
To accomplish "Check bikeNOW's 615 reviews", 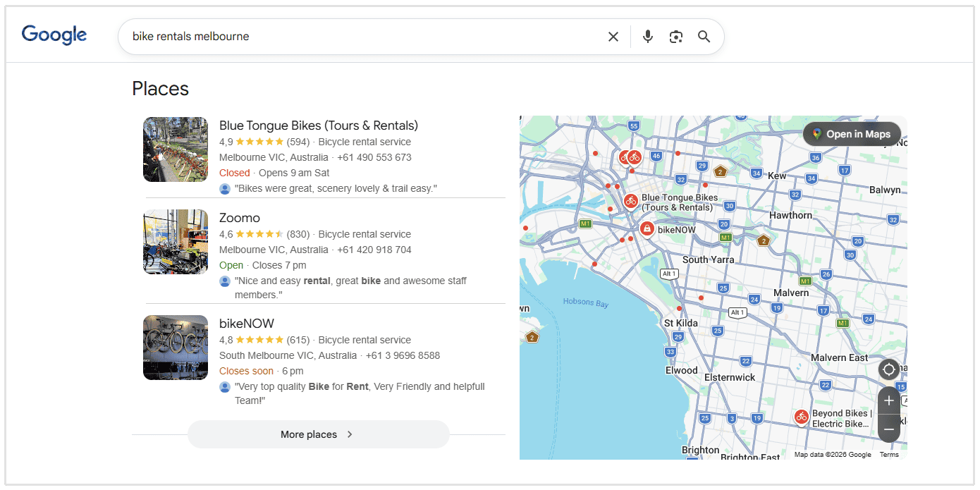I will click(x=296, y=339).
